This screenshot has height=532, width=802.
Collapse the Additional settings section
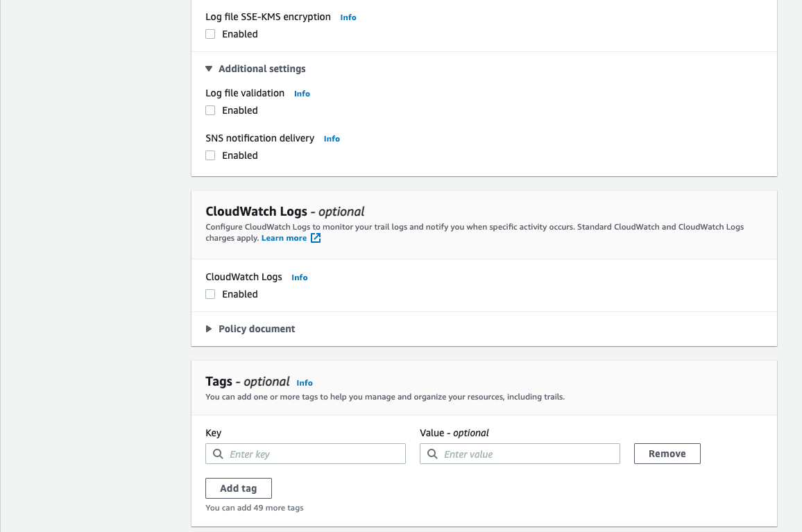coord(209,69)
